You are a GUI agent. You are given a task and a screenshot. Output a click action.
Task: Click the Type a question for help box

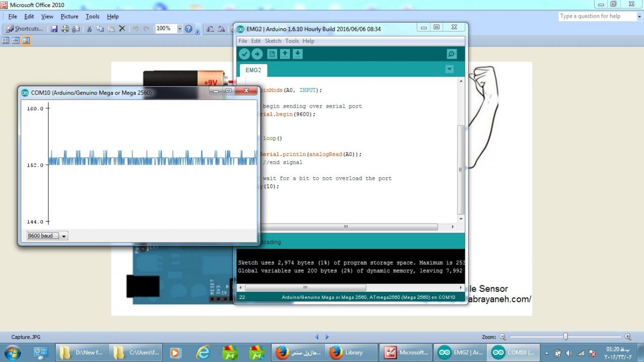click(x=596, y=16)
